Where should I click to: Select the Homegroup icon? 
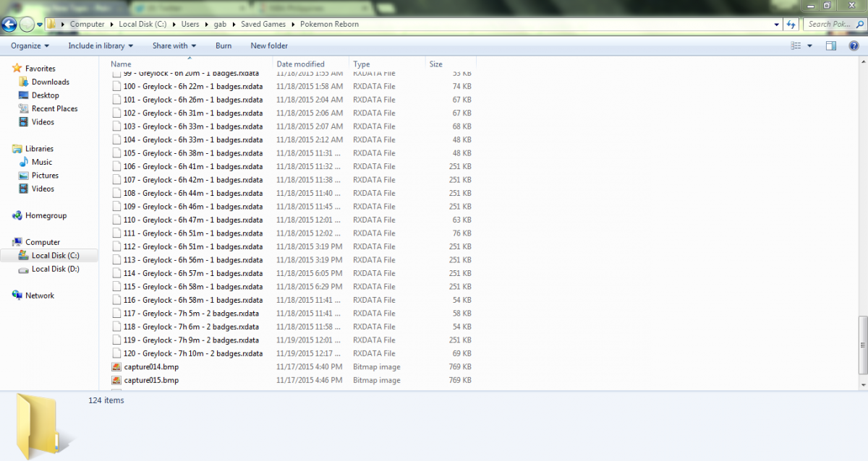pos(17,215)
